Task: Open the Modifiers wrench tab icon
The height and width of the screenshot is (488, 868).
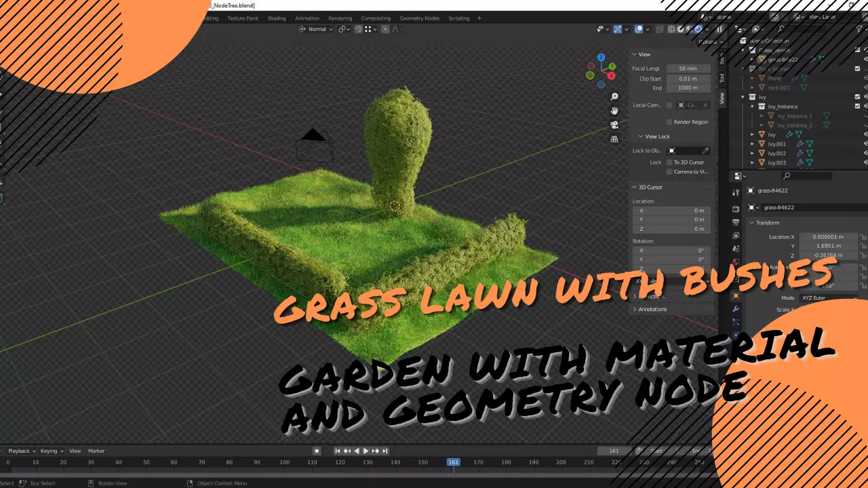Action: point(736,309)
